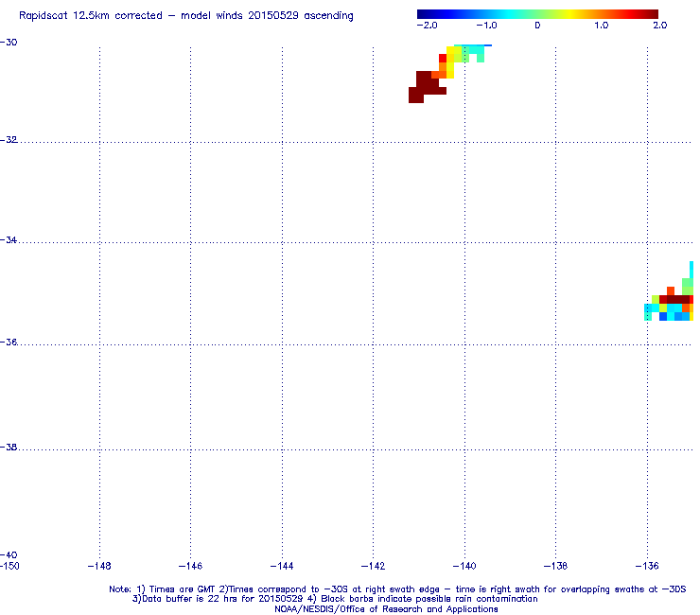This screenshot has height=615, width=700.
Task: Click the -1.0 colorbar label
Action: point(486,26)
